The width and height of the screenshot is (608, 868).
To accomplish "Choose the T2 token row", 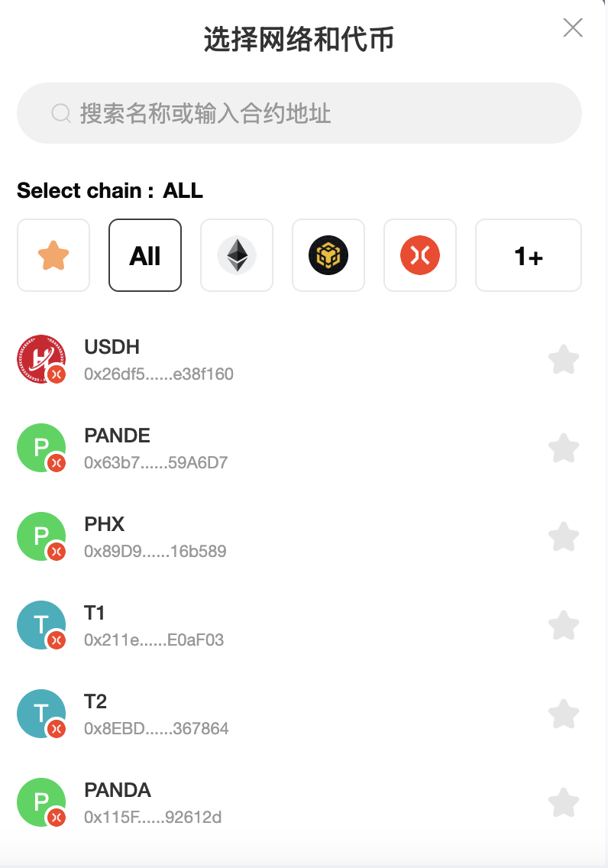I will click(x=299, y=714).
